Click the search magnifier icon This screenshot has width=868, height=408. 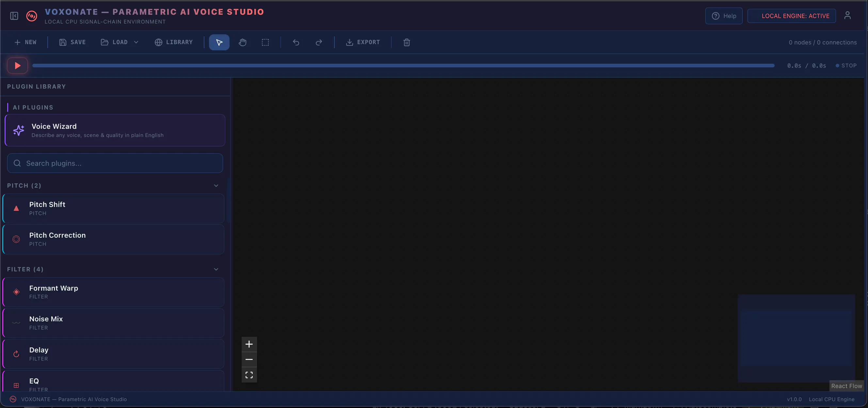(x=17, y=163)
